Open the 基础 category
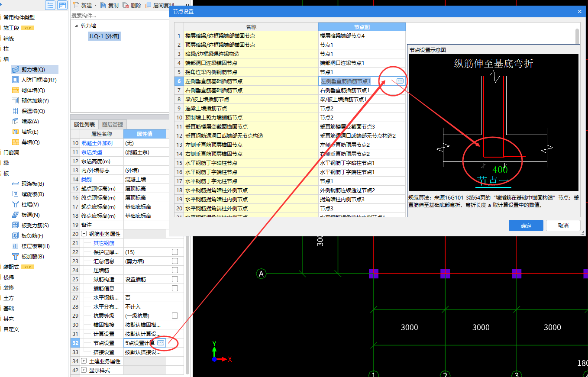588x377 pixels. click(9, 308)
